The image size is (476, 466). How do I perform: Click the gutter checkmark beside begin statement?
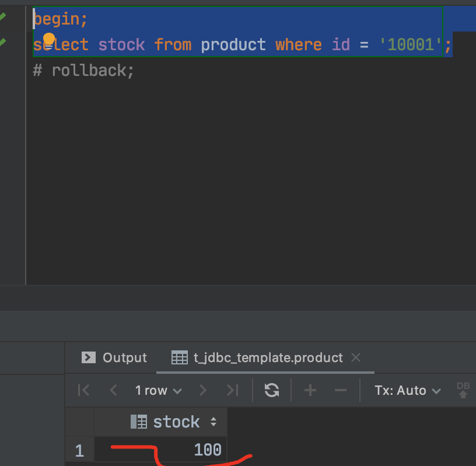coord(3,18)
